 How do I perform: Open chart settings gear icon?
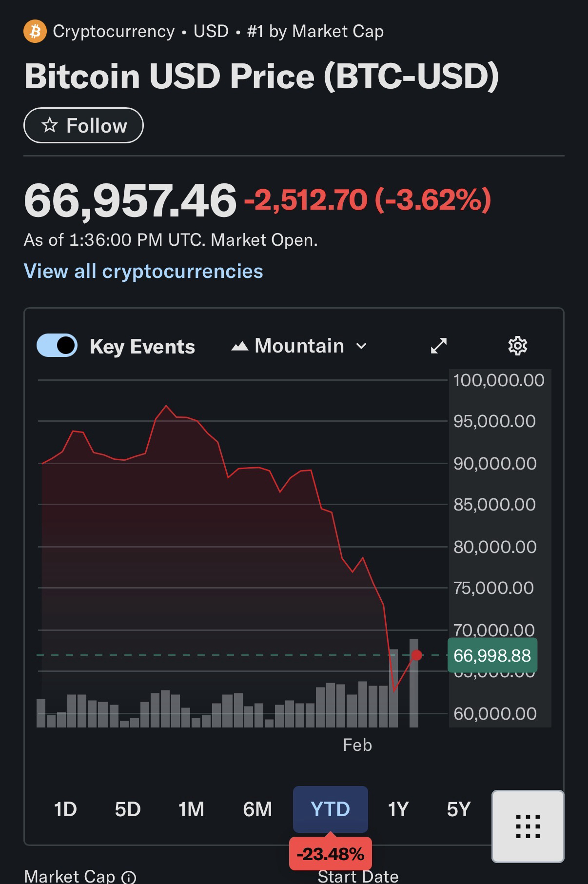[517, 346]
